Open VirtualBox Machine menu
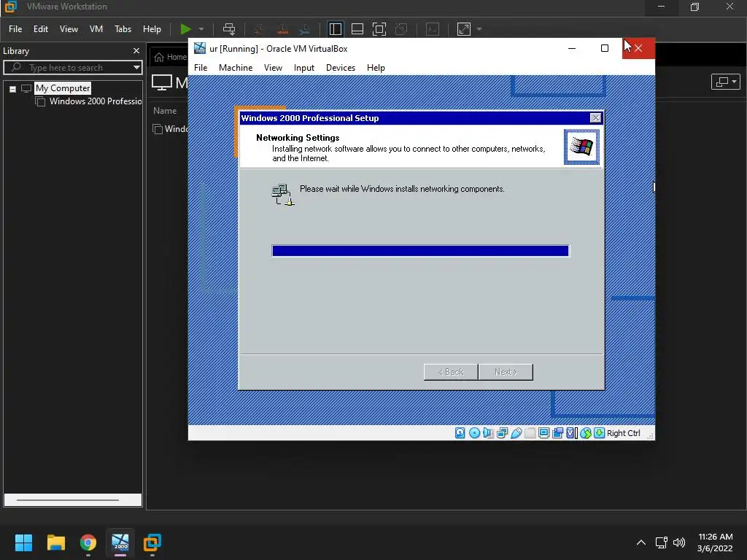 [x=236, y=68]
